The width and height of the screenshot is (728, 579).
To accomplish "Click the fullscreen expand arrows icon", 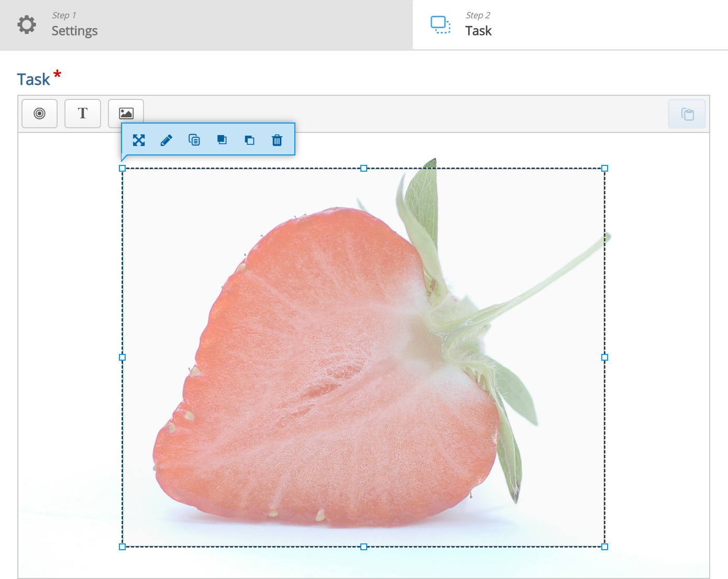I will [139, 140].
